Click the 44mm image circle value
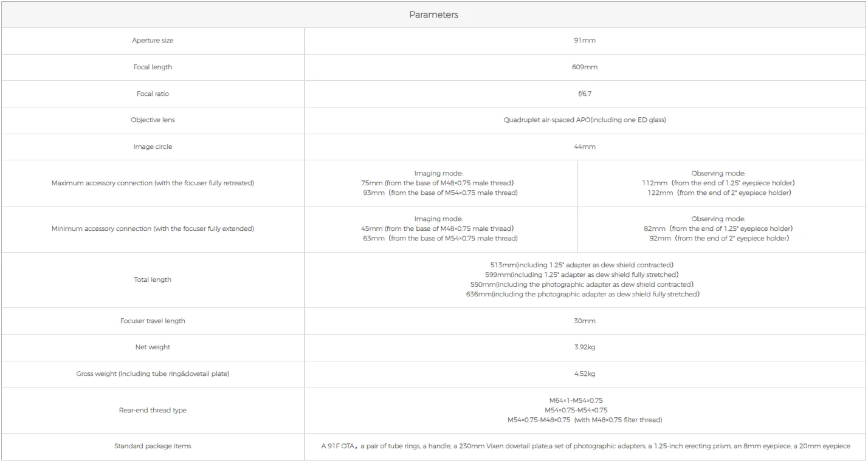The width and height of the screenshot is (868, 461). 585,147
